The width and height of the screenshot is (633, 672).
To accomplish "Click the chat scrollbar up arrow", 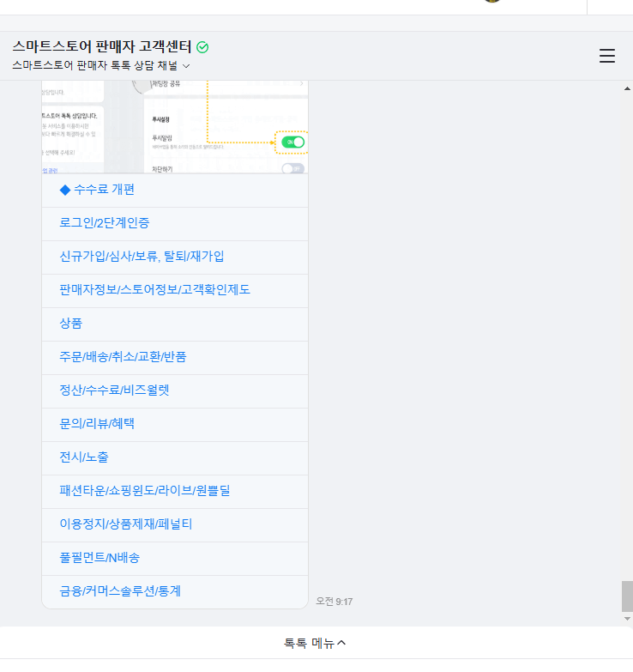I will tap(627, 88).
